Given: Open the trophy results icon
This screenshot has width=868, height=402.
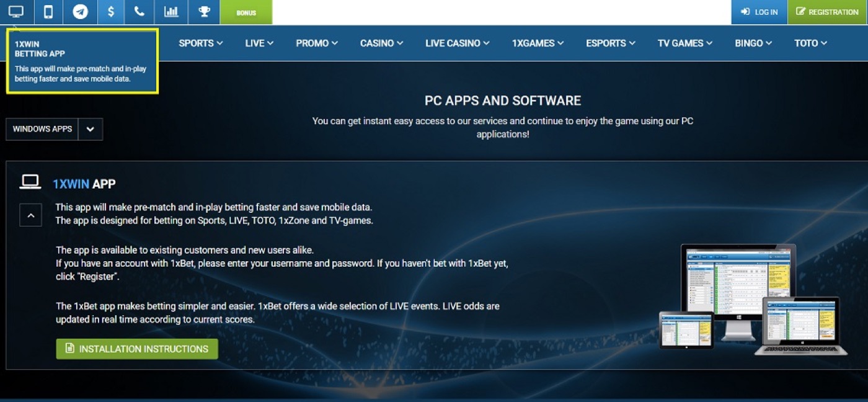Looking at the screenshot, I should pyautogui.click(x=203, y=12).
